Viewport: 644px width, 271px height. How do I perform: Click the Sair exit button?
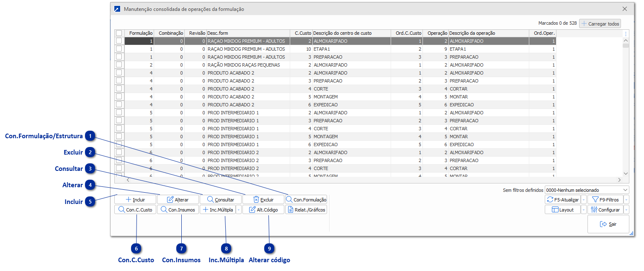[x=608, y=224]
